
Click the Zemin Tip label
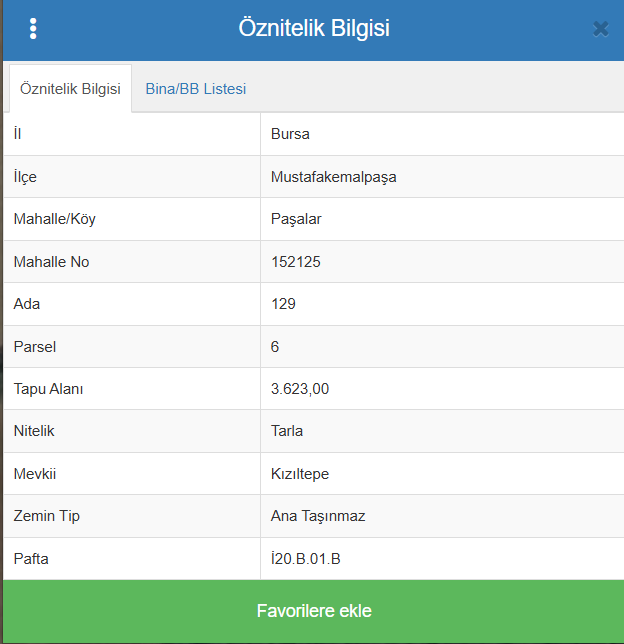tap(46, 516)
